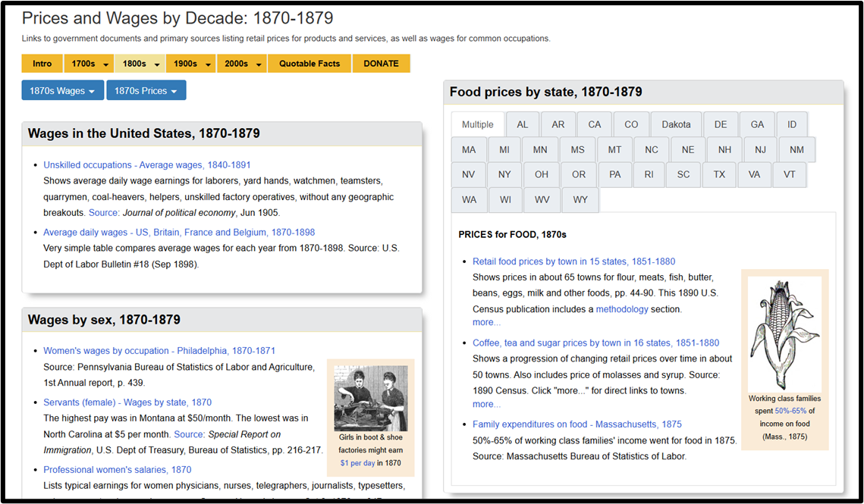
Task: Open the WY state tab
Action: pos(580,200)
